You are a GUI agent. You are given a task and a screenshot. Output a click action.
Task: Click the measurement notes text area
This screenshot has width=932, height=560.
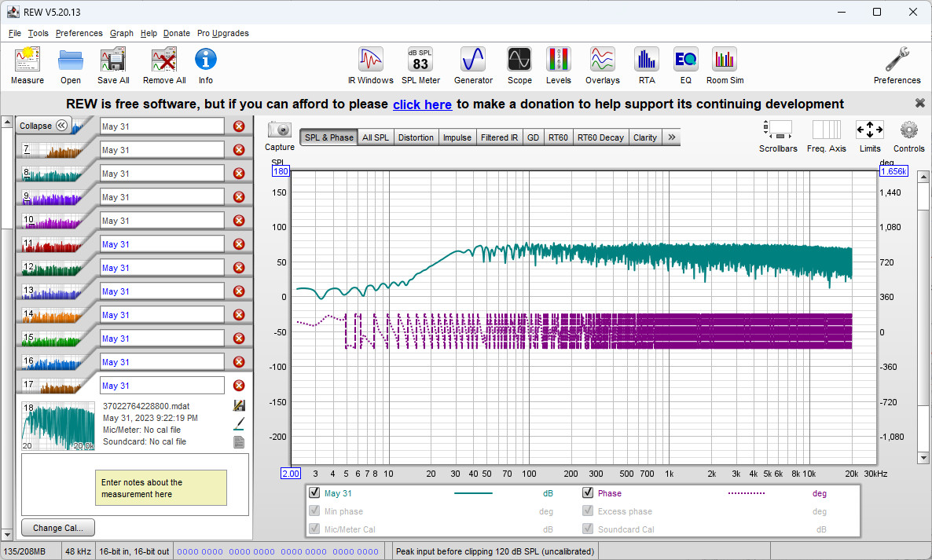(135, 485)
